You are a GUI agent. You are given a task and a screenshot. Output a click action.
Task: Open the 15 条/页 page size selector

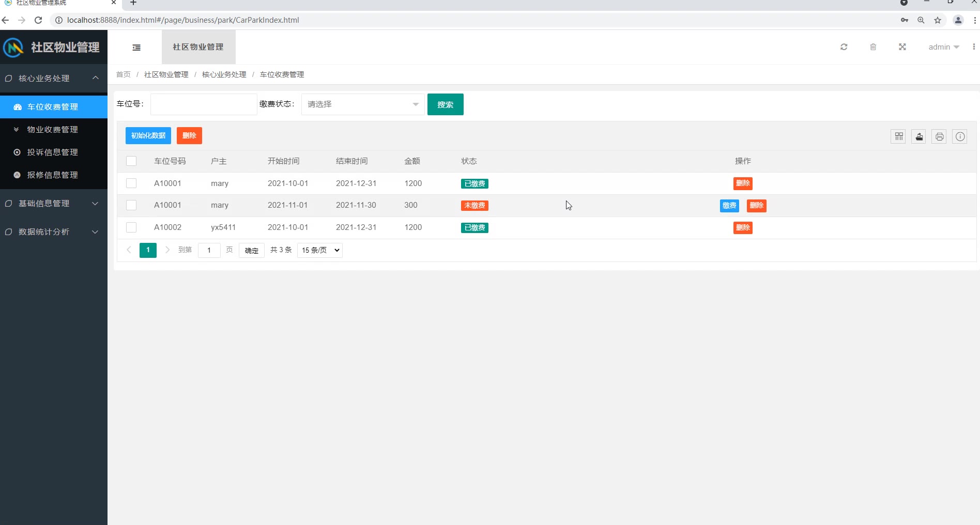(320, 250)
